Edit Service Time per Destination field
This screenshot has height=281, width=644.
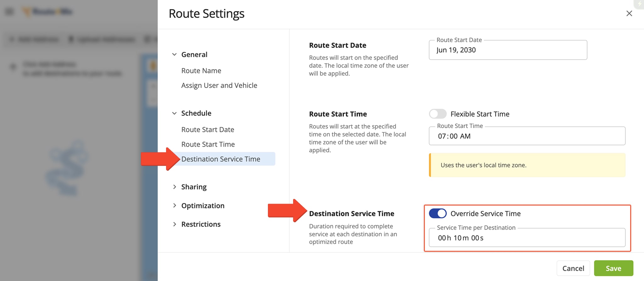[x=527, y=238]
